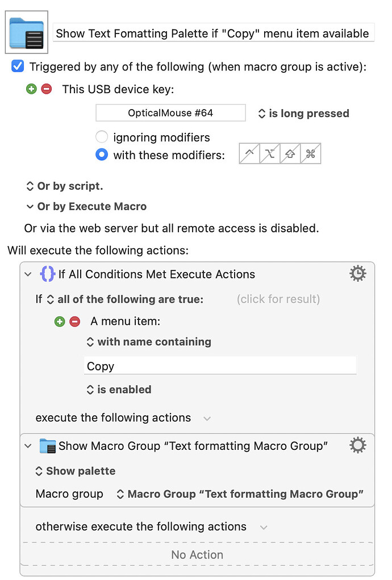The width and height of the screenshot is (392, 580).
Task: Toggle the Shift modifier box
Action: (290, 153)
